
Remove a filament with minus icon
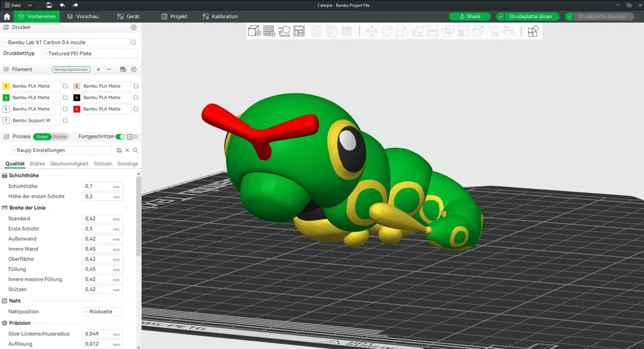(109, 70)
